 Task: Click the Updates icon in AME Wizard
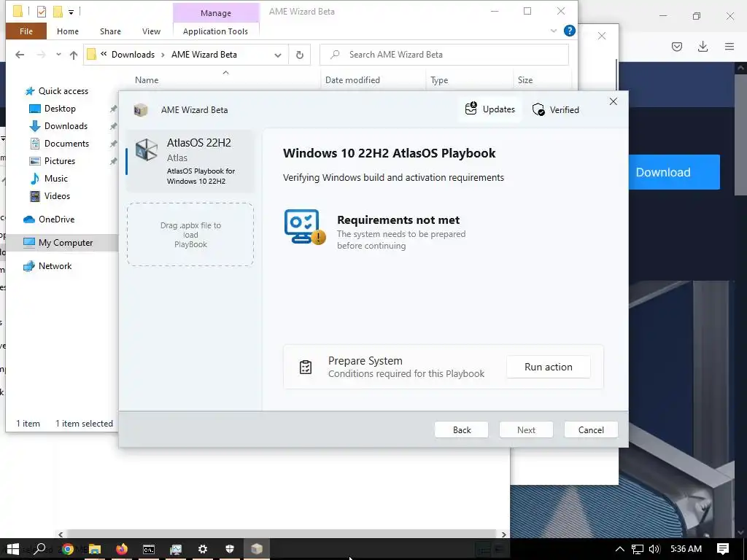[471, 109]
